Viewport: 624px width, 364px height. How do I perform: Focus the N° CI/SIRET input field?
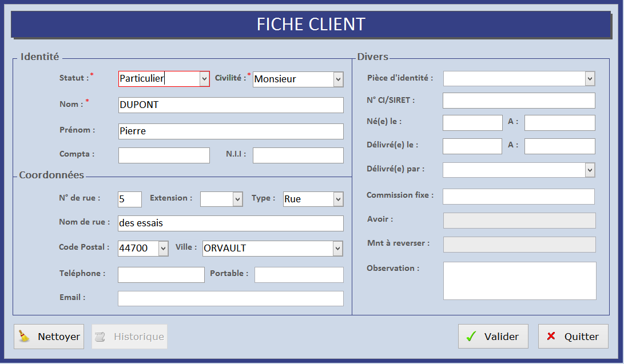point(519,101)
